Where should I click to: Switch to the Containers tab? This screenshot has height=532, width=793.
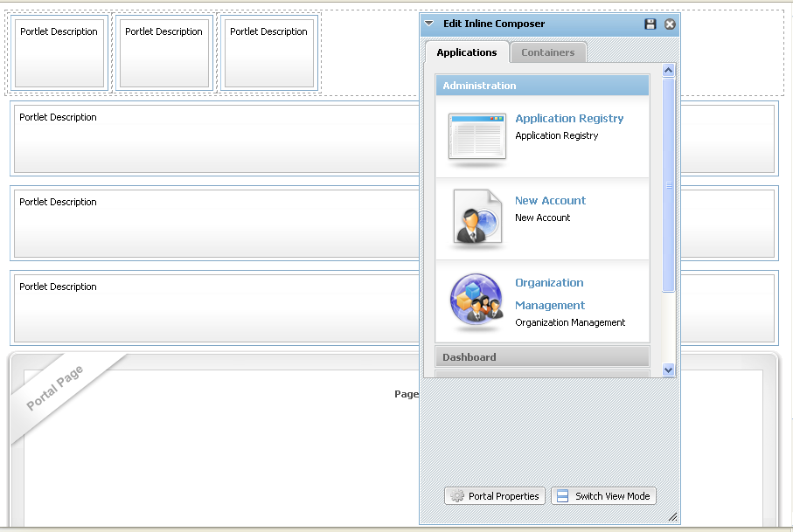(548, 52)
